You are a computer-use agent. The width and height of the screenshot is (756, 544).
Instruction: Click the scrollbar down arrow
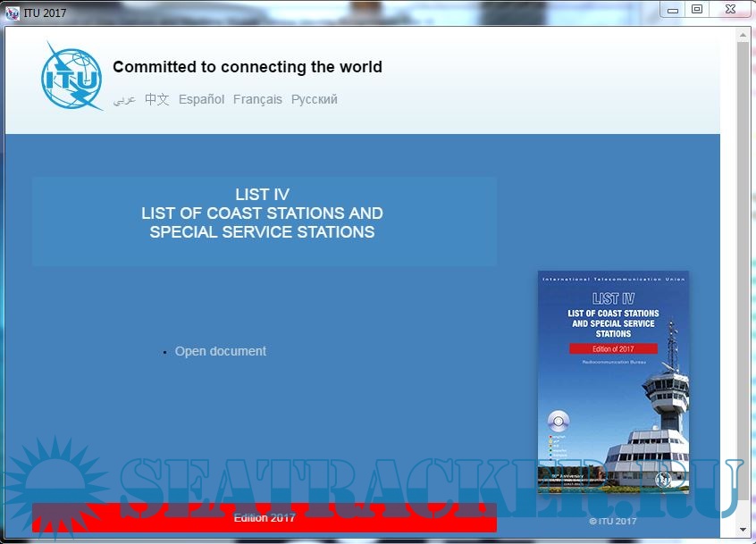[743, 531]
